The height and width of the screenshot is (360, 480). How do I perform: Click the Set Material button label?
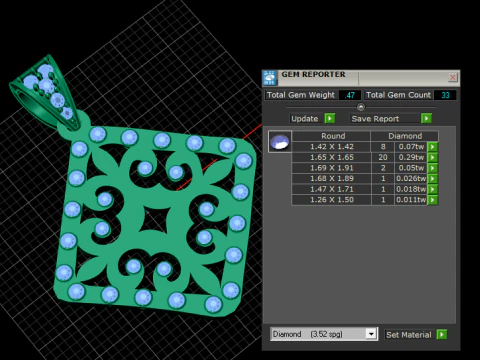[408, 335]
